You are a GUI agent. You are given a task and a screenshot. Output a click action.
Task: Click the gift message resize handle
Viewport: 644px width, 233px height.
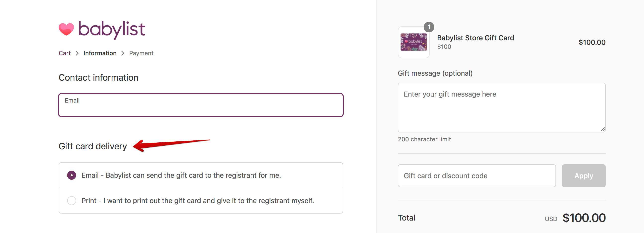[x=603, y=129]
